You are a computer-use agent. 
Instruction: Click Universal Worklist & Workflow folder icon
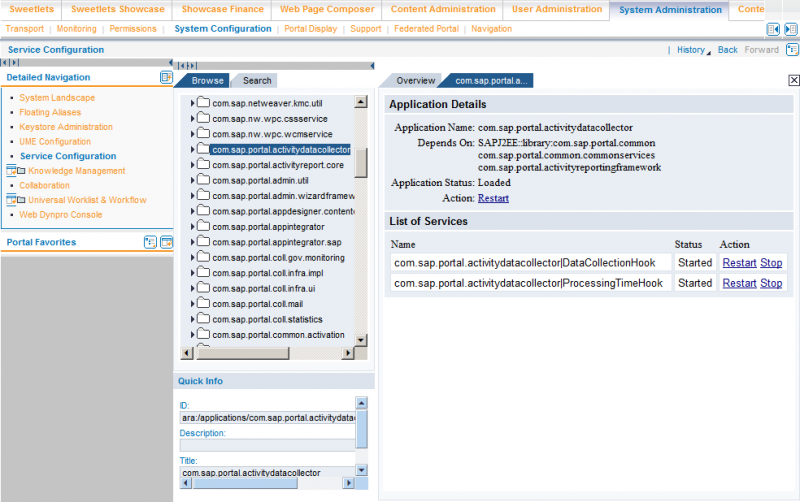click(21, 199)
